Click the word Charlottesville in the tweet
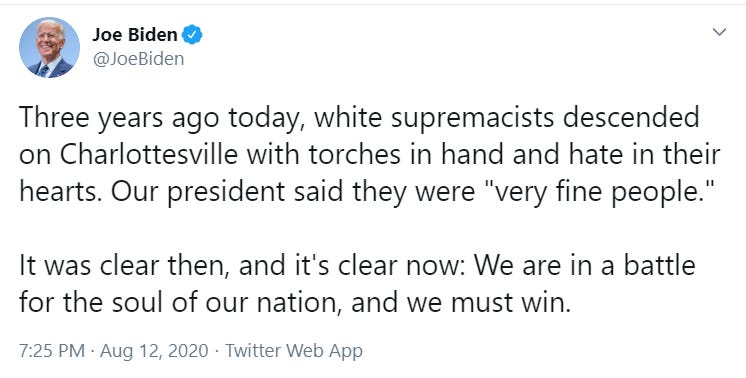 149,155
